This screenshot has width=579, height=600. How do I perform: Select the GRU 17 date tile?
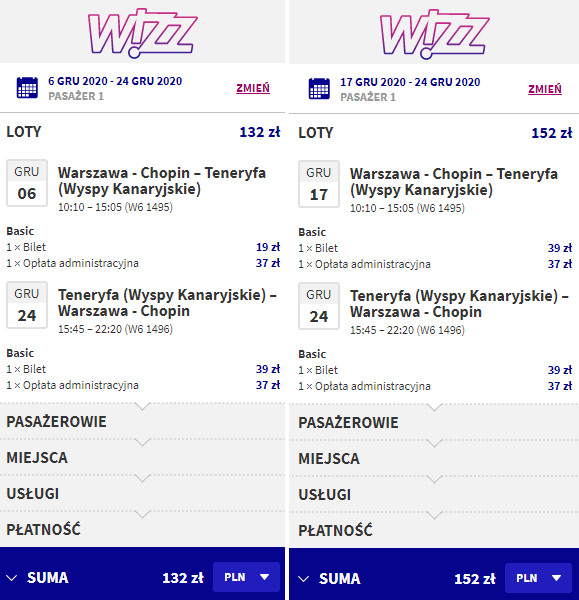319,184
